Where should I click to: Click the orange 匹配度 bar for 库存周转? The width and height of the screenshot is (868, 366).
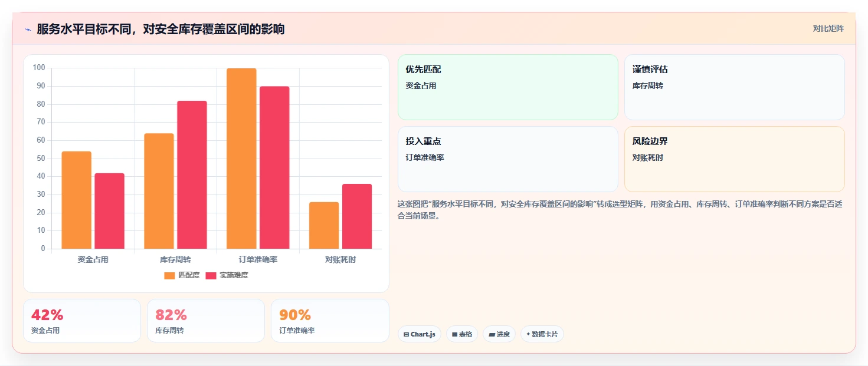[x=159, y=191]
